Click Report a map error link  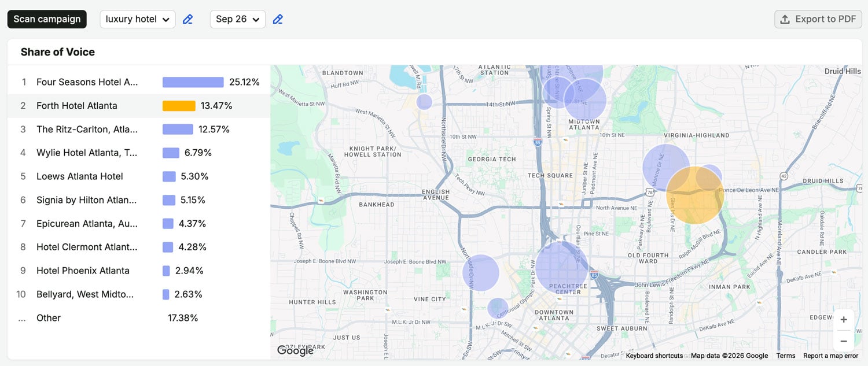click(x=831, y=356)
